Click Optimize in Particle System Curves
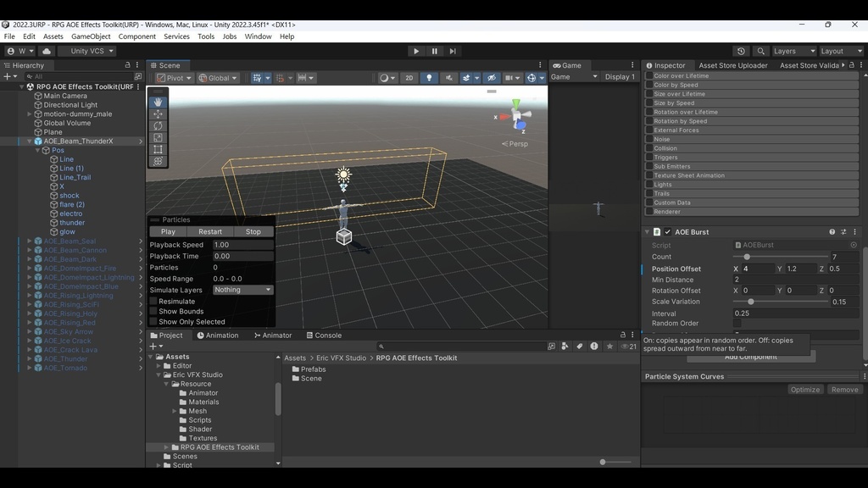Image resolution: width=868 pixels, height=488 pixels. 805,390
